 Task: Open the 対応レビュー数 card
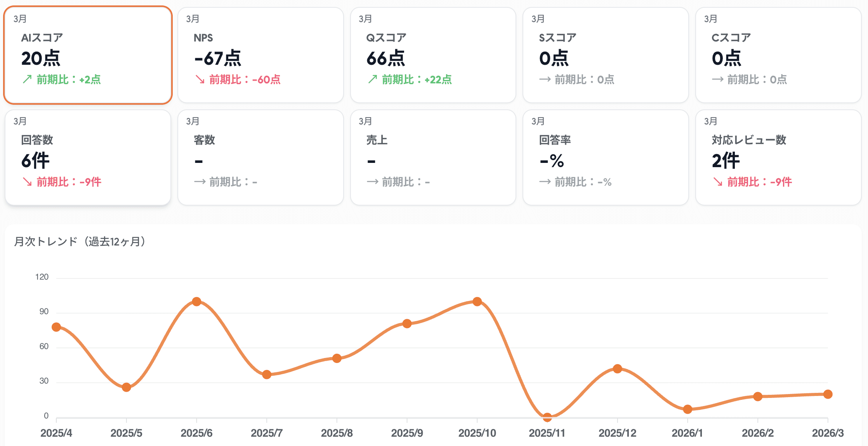[x=778, y=157]
